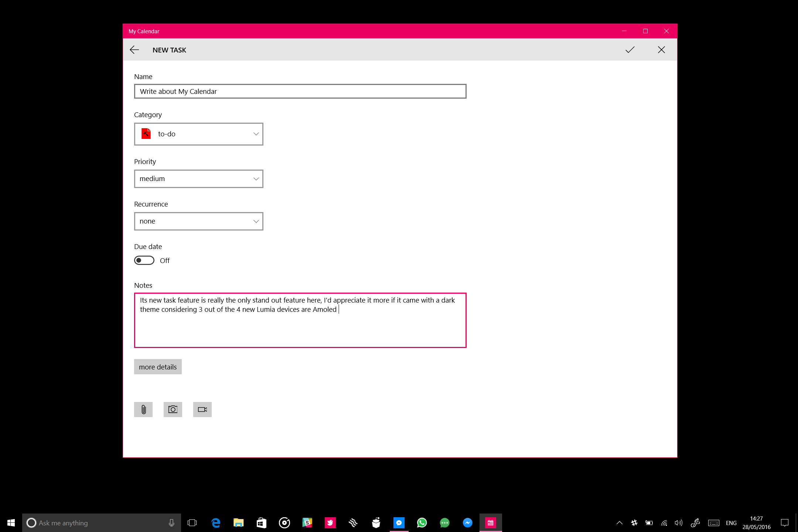Minimize the My Calendar window
Image resolution: width=798 pixels, height=532 pixels.
point(624,31)
